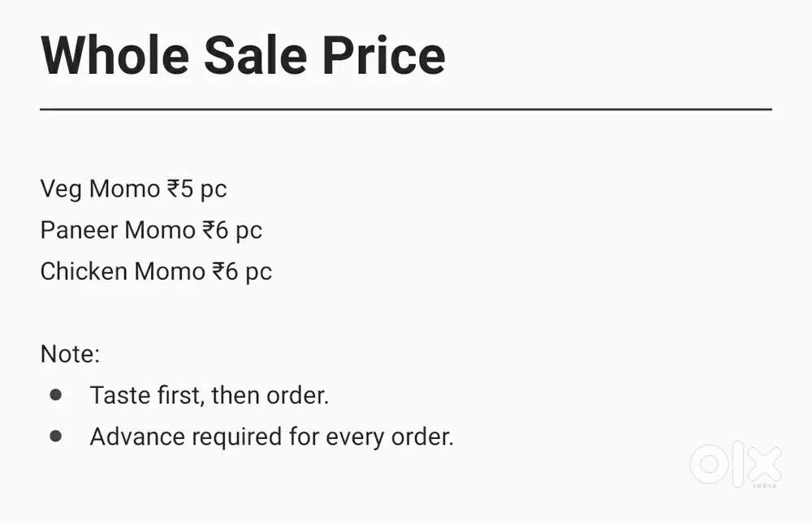The width and height of the screenshot is (812, 521).
Task: Click the first bullet point dot
Action: coord(55,395)
